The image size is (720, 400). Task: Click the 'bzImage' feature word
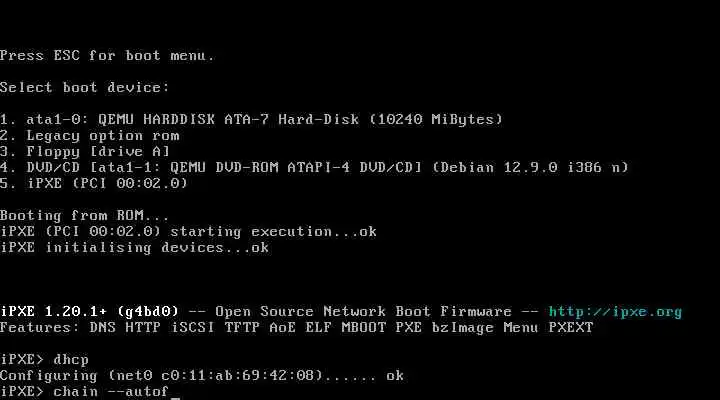click(462, 327)
